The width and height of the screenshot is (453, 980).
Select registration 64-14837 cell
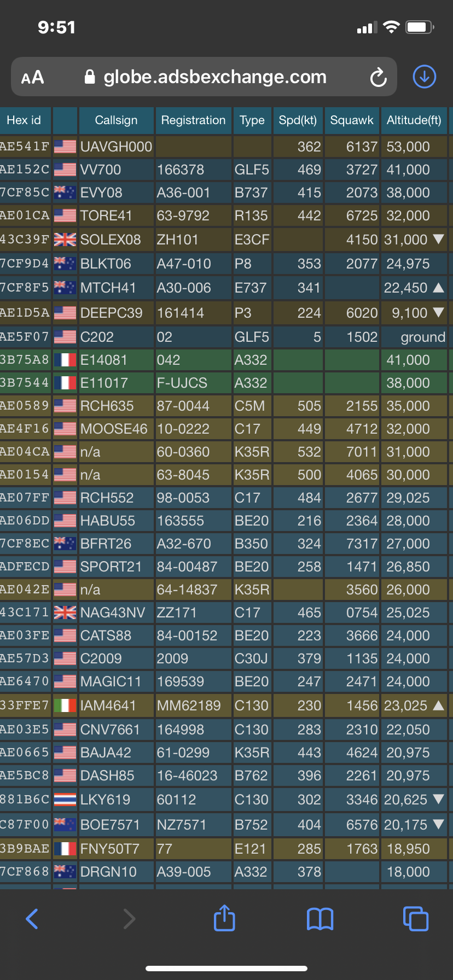pos(193,590)
